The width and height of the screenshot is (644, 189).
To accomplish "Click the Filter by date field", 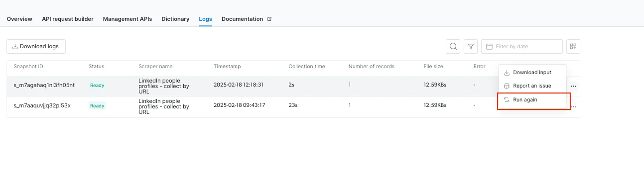I will [x=522, y=46].
